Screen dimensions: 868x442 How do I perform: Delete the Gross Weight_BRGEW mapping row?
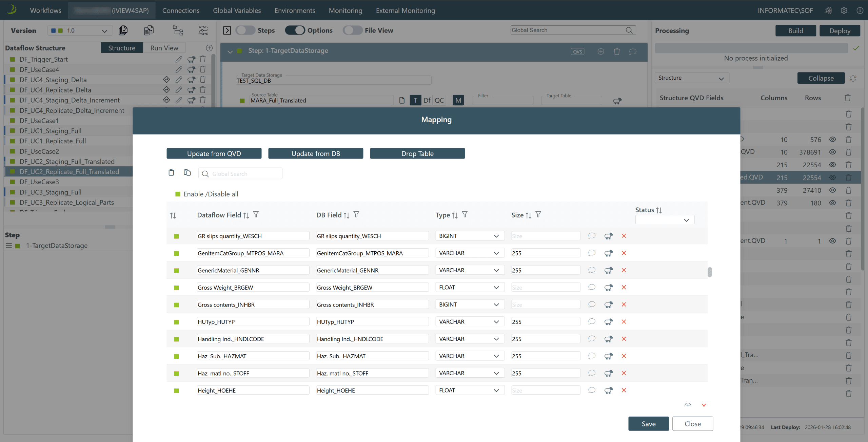pyautogui.click(x=624, y=287)
